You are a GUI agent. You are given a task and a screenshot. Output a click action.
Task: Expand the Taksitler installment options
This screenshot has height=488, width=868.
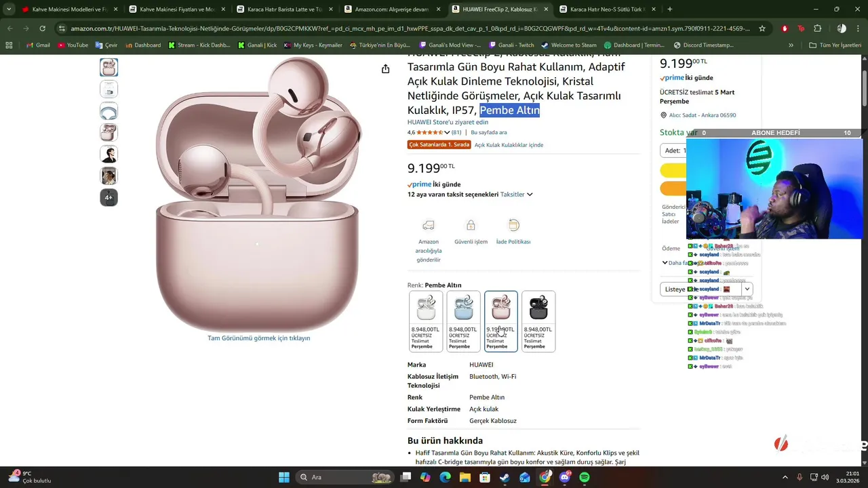(x=517, y=195)
